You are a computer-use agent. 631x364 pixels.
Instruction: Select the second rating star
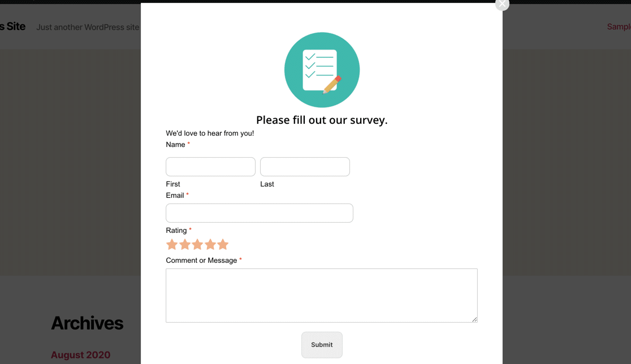[185, 244]
